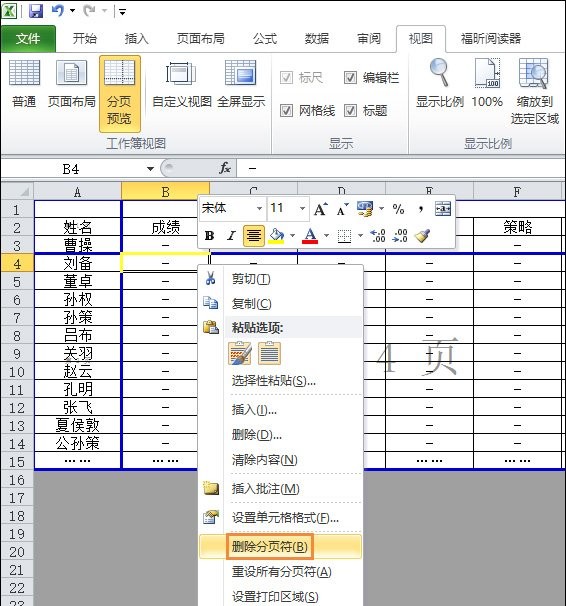Increase font size in mini toolbar

pos(320,209)
